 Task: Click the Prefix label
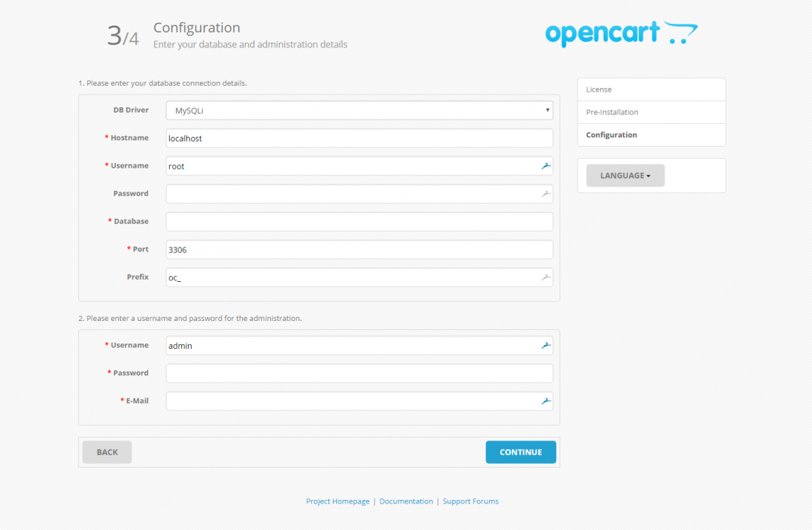tap(138, 277)
